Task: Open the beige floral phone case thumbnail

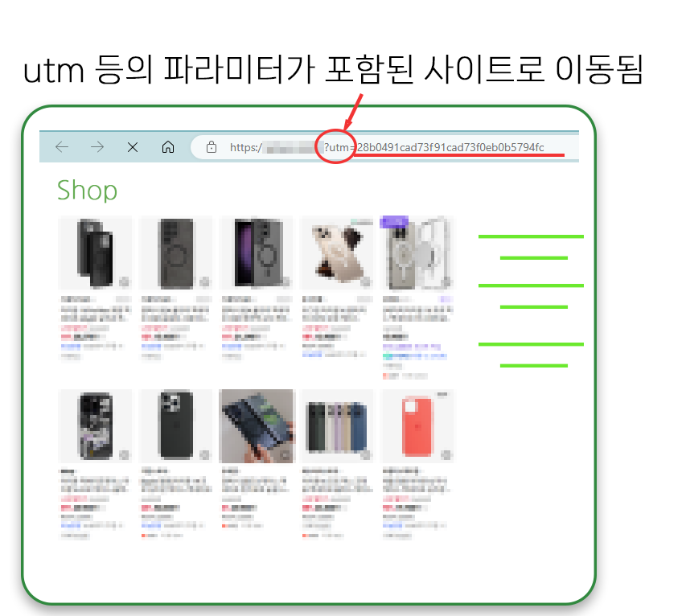Action: [336, 253]
